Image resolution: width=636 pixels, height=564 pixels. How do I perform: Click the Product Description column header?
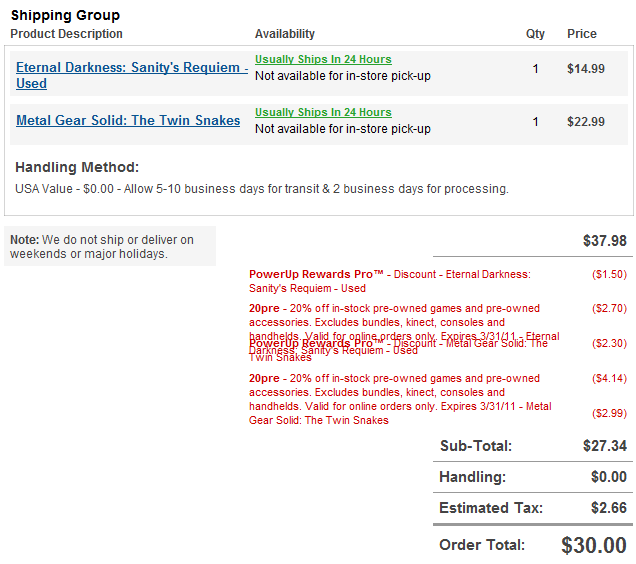coord(66,34)
